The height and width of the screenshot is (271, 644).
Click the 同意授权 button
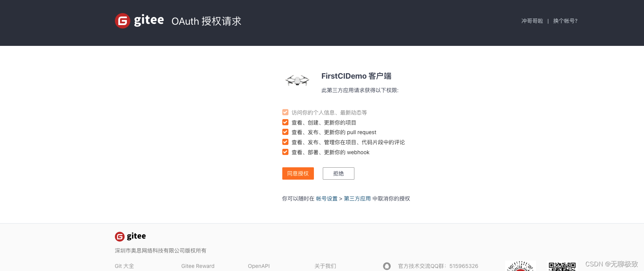pyautogui.click(x=298, y=173)
